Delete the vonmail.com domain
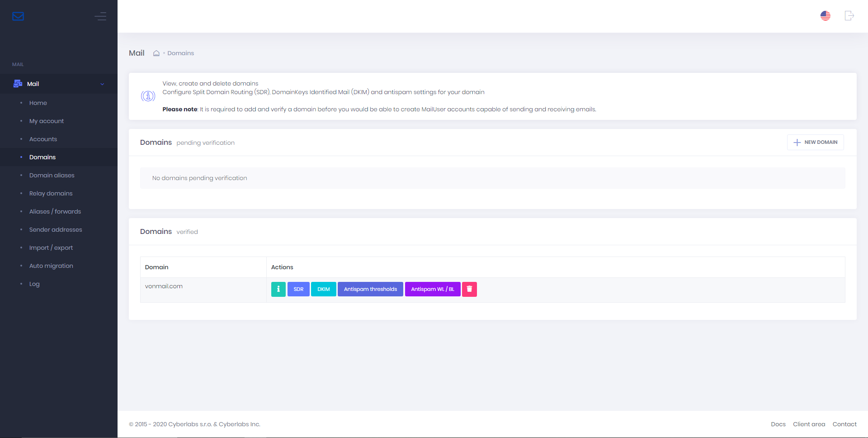This screenshot has width=868, height=438. coord(469,289)
